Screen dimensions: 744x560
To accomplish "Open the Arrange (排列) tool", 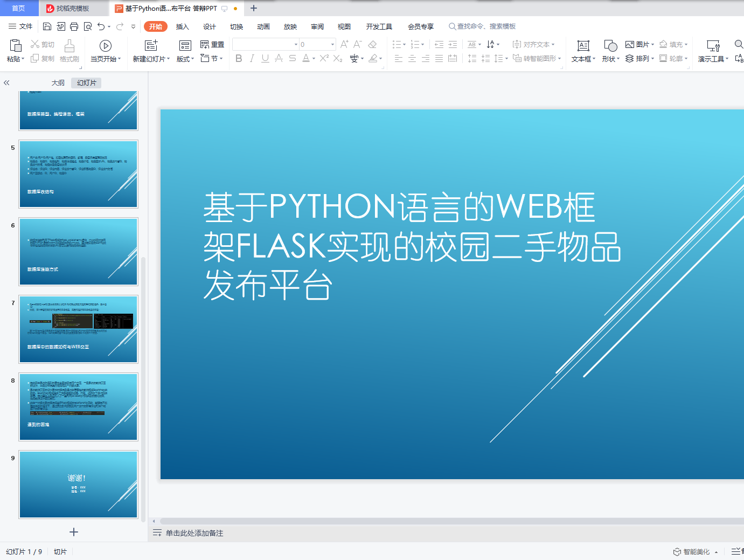I will 639,59.
